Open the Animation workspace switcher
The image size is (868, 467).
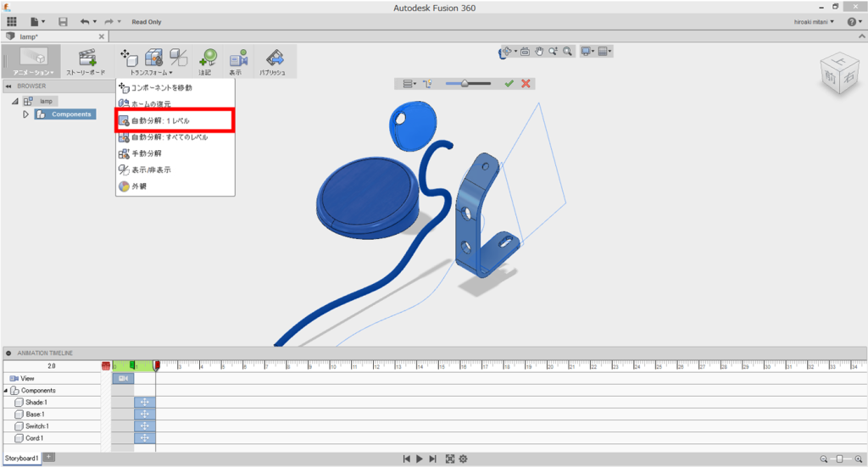pyautogui.click(x=33, y=61)
